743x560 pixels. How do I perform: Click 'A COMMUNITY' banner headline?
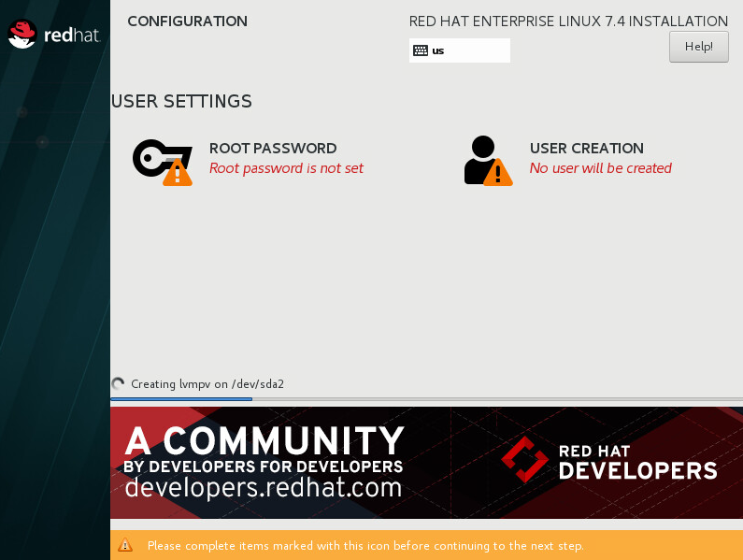coord(264,440)
